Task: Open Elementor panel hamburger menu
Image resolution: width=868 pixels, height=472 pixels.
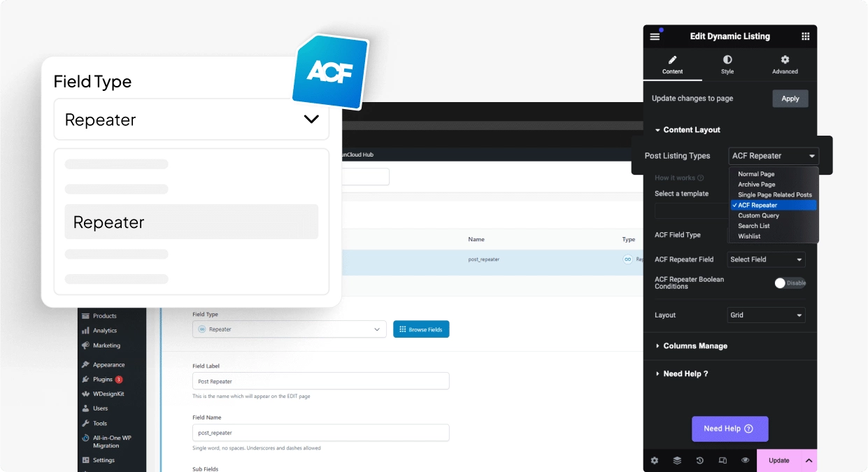Action: (655, 36)
